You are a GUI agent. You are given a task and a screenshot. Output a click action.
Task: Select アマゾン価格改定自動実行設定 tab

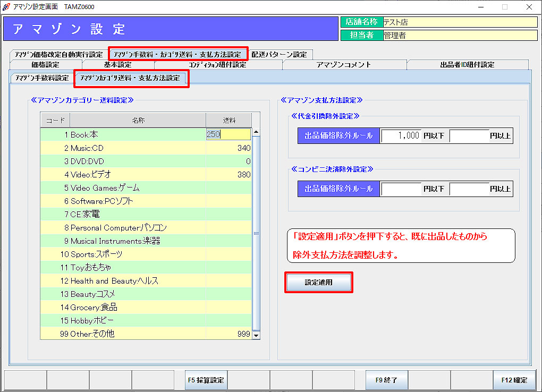pyautogui.click(x=58, y=54)
